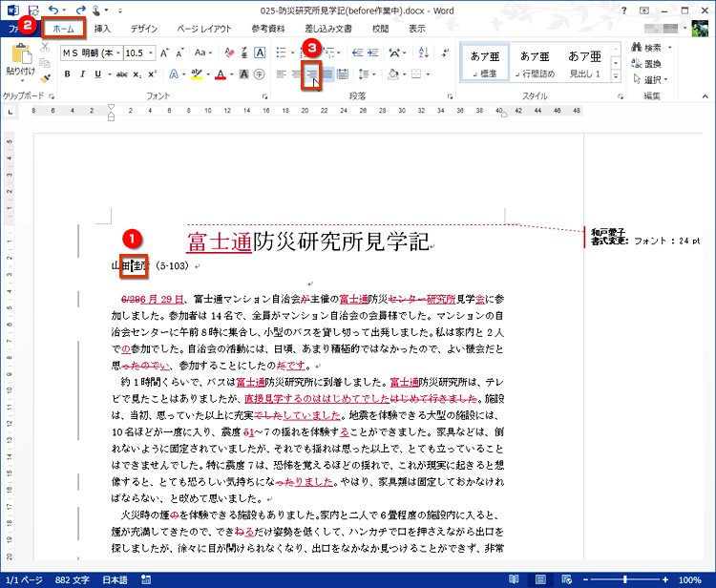Open the Paragraph dialog launcher

tap(450, 96)
